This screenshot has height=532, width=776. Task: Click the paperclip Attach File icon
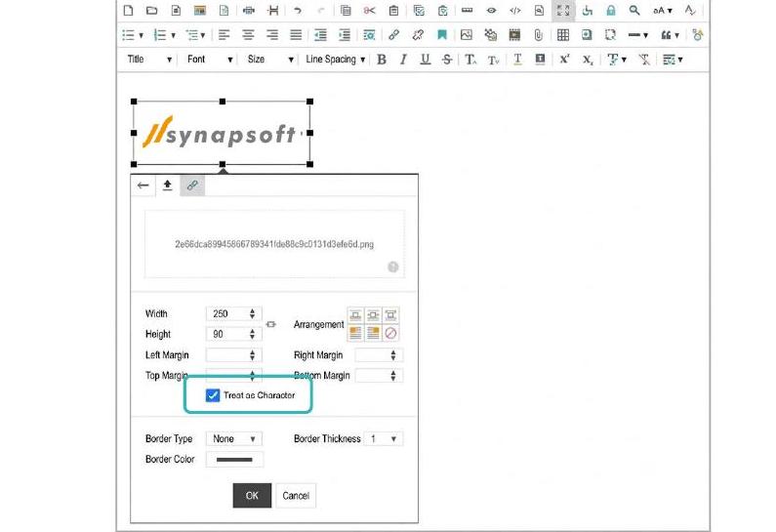pos(539,34)
